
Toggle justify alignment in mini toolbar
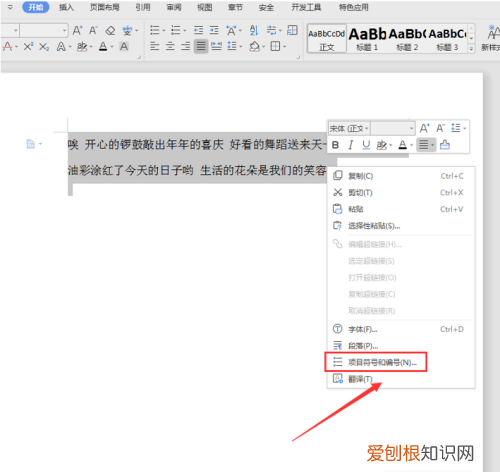click(424, 145)
